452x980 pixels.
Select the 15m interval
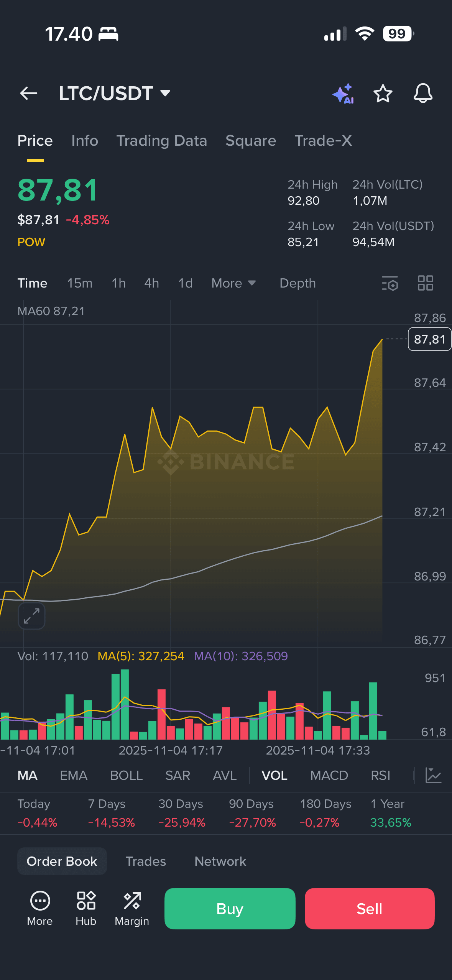80,283
